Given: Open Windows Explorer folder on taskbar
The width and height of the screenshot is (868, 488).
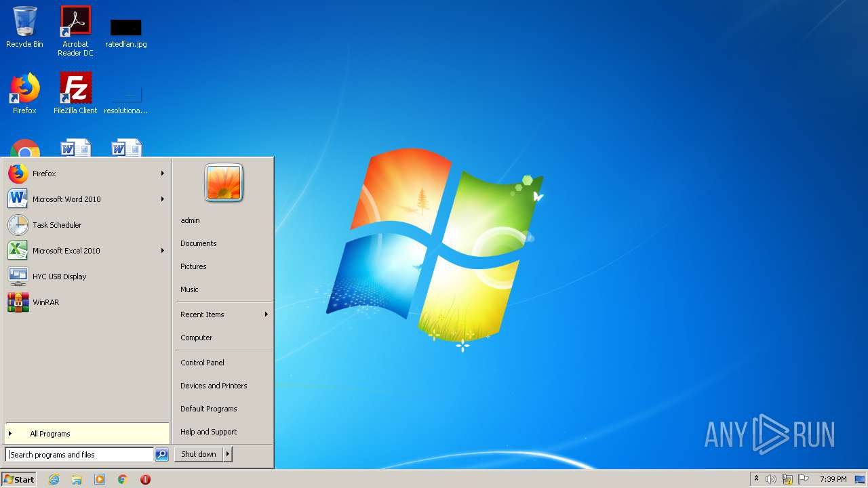Looking at the screenshot, I should (77, 479).
